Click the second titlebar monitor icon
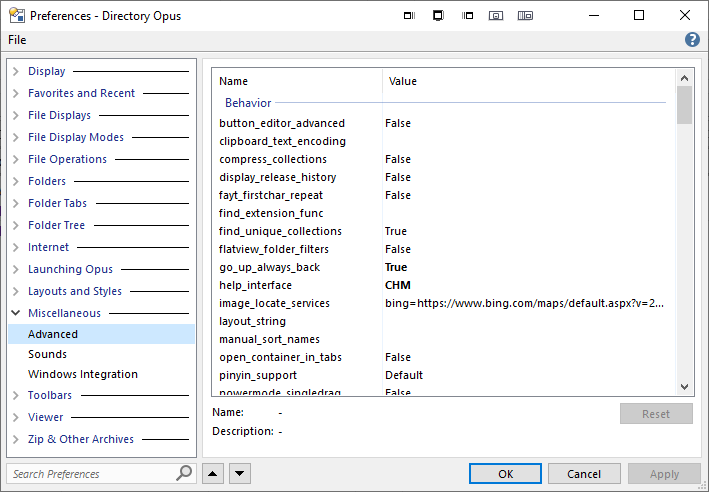709x492 pixels. [x=438, y=16]
